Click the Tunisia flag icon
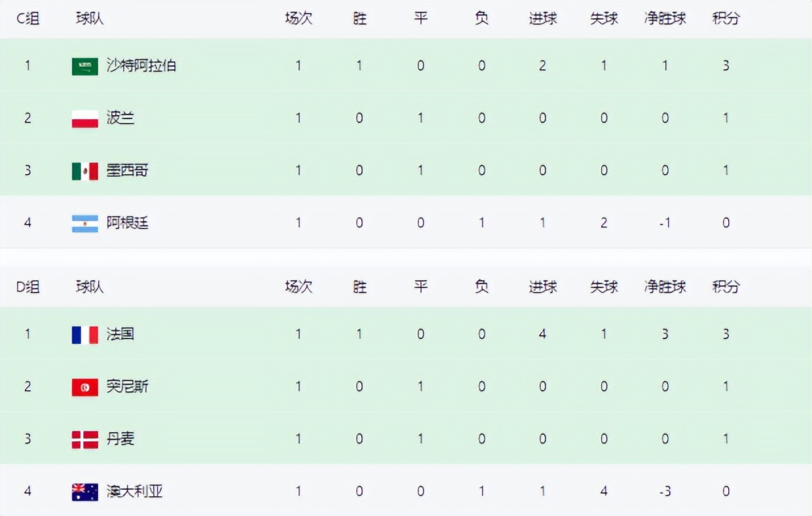812x516 pixels. 85,387
